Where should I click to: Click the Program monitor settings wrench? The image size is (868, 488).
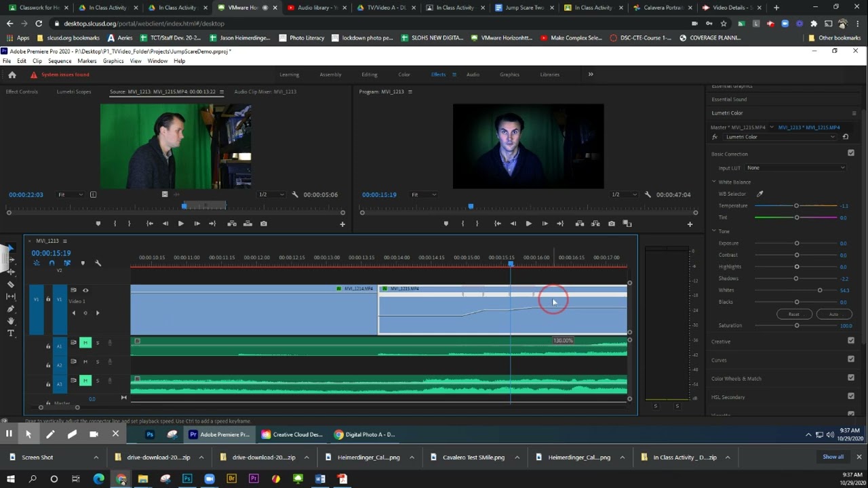coord(648,195)
